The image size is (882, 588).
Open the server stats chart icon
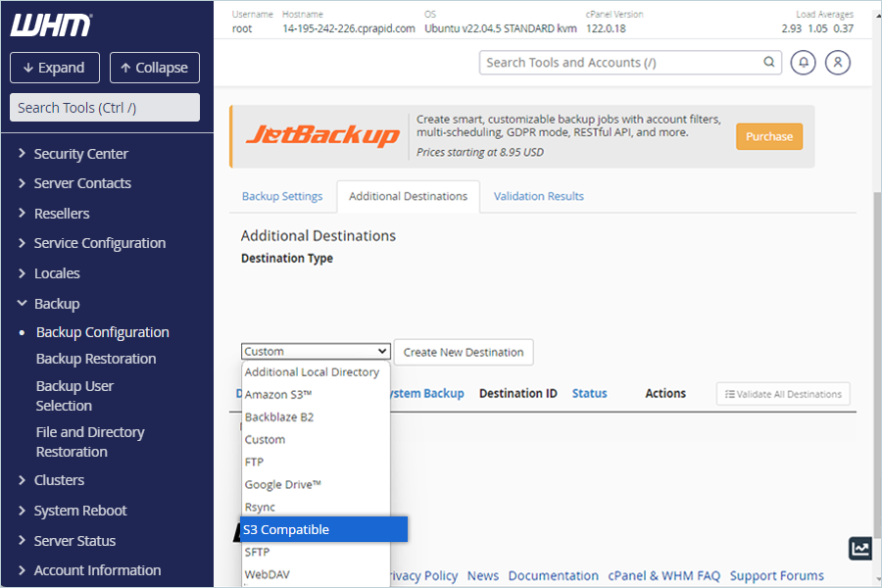pyautogui.click(x=860, y=548)
